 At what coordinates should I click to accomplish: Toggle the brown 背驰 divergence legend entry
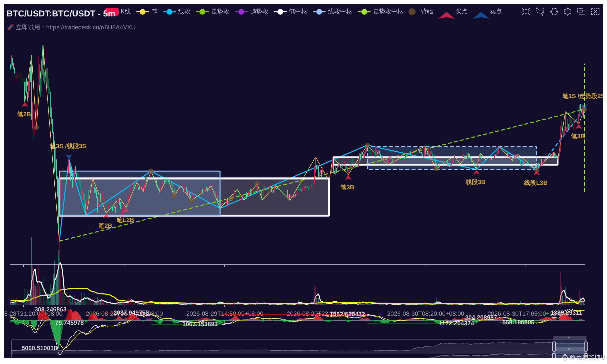coord(421,12)
